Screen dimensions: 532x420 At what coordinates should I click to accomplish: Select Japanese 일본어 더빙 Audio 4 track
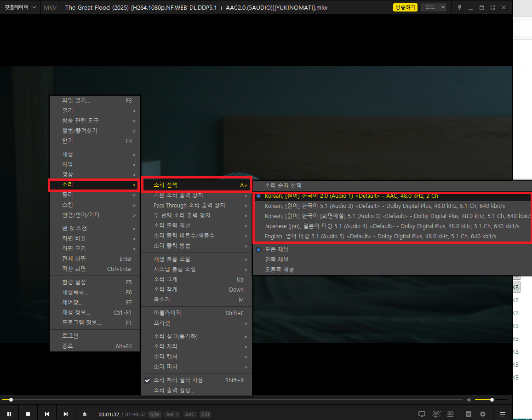[392, 226]
